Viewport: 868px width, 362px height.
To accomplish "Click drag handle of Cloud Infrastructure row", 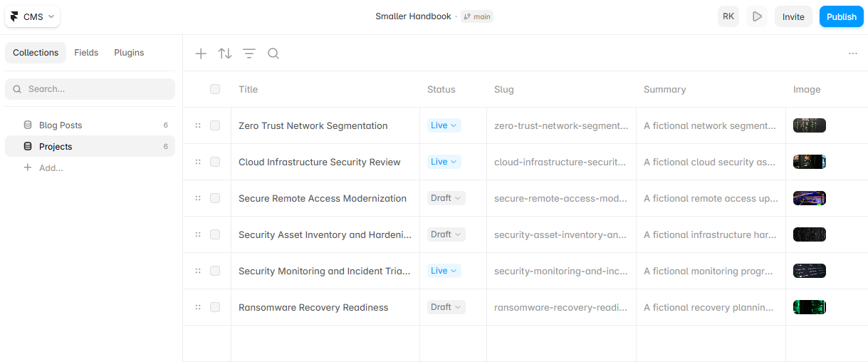I will click(x=198, y=162).
